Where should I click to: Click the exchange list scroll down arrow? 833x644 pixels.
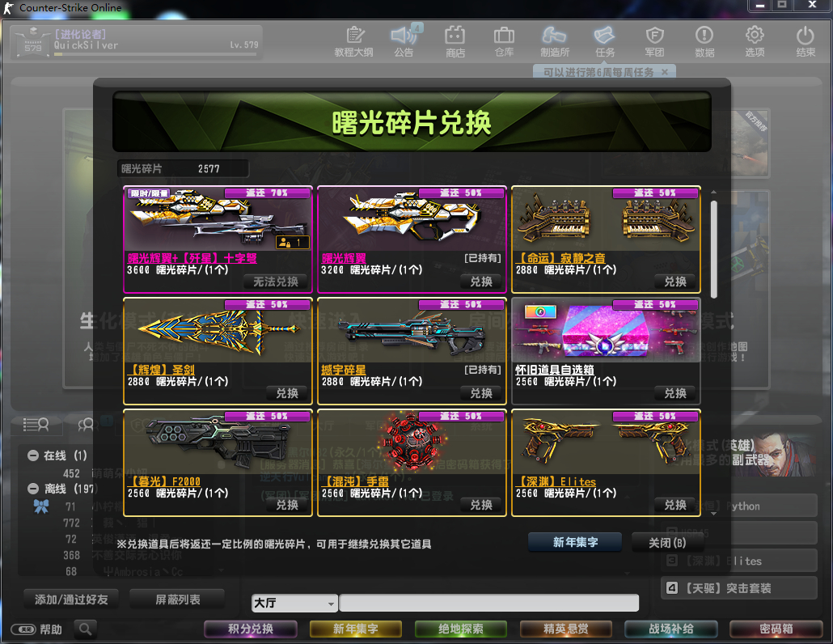[713, 514]
